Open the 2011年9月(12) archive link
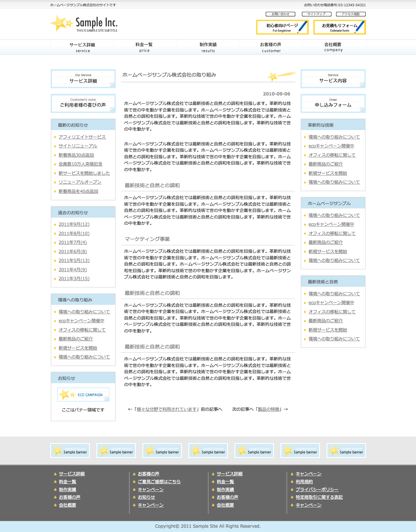The width and height of the screenshot is (416, 532). click(74, 224)
